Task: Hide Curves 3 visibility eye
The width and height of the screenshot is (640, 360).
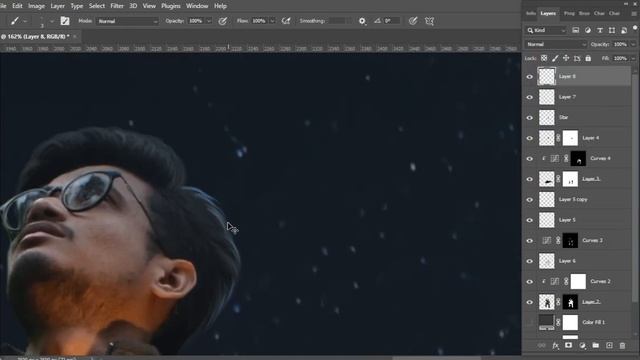Action: pos(530,240)
